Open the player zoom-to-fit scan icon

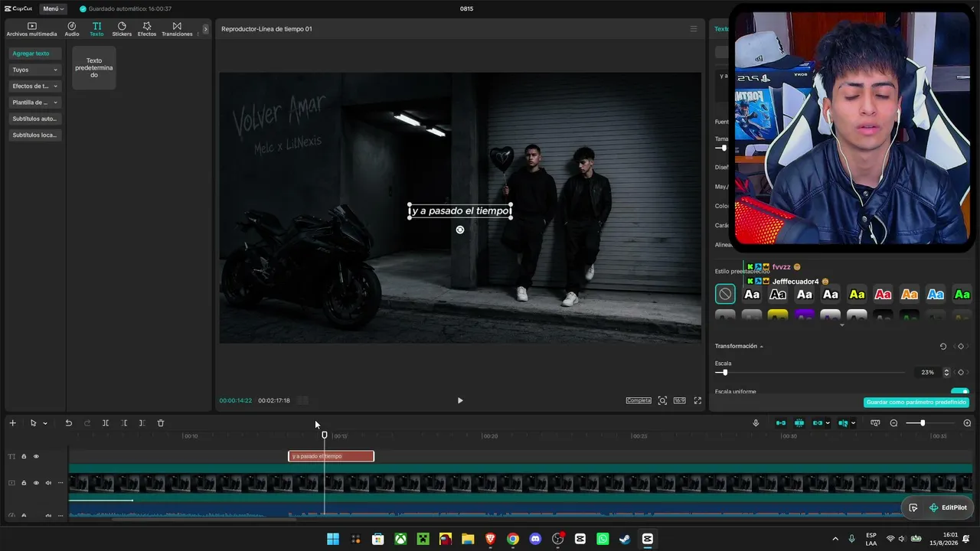click(662, 400)
